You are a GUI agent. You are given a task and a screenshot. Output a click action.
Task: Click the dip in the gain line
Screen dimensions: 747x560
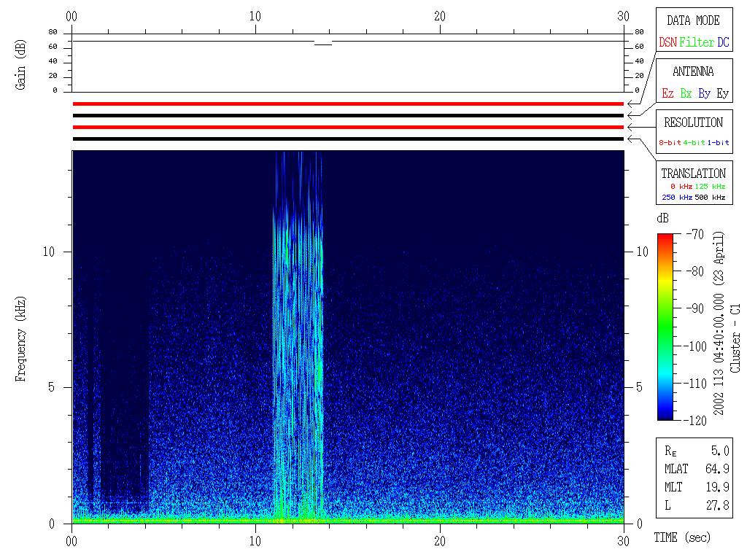tap(322, 44)
